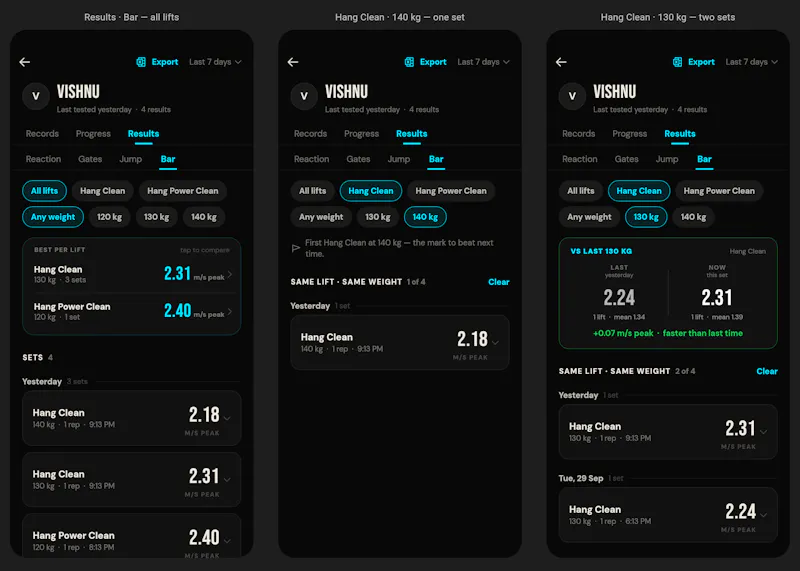Tap back arrow in 130 kg screen
The width and height of the screenshot is (800, 571).
click(561, 62)
